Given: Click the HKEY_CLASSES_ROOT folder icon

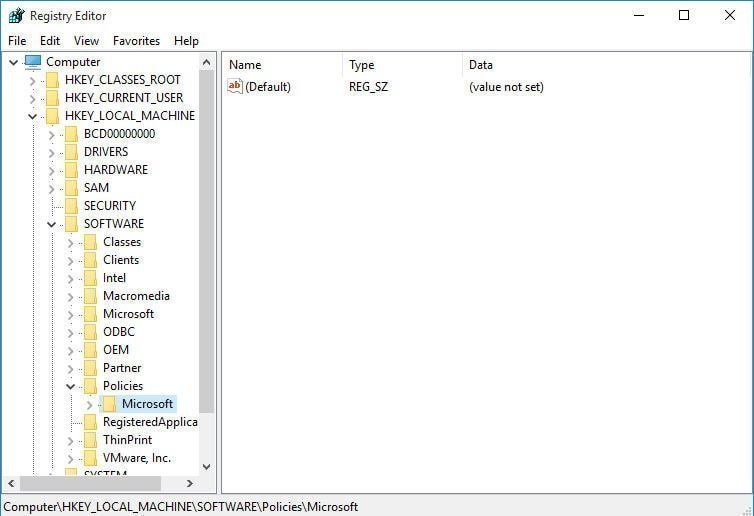Looking at the screenshot, I should (52, 80).
